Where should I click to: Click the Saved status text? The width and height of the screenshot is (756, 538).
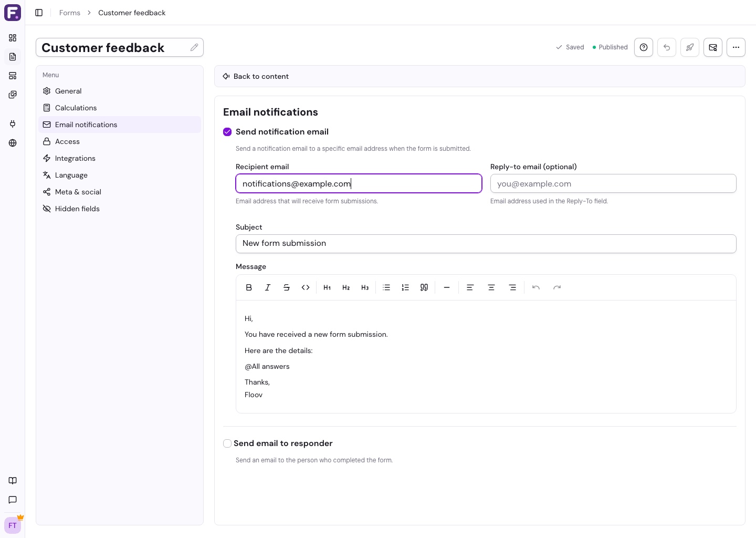(x=575, y=47)
